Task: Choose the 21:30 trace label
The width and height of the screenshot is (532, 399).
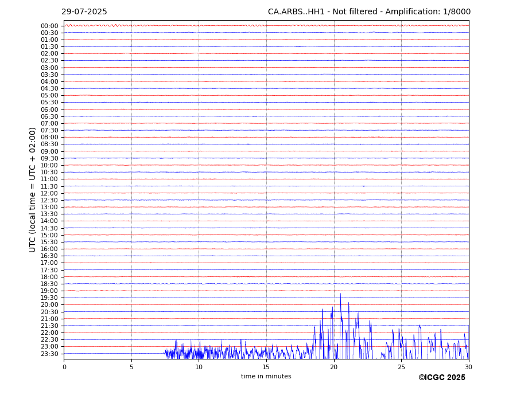Action: click(x=49, y=326)
